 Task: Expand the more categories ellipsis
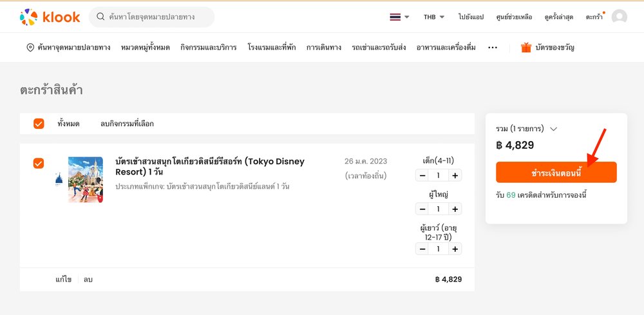493,48
